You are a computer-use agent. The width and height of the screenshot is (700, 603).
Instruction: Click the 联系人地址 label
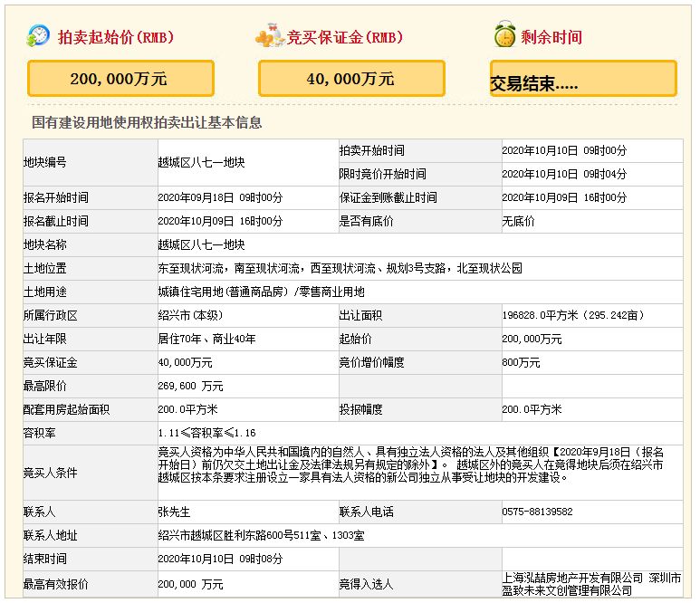pos(51,536)
